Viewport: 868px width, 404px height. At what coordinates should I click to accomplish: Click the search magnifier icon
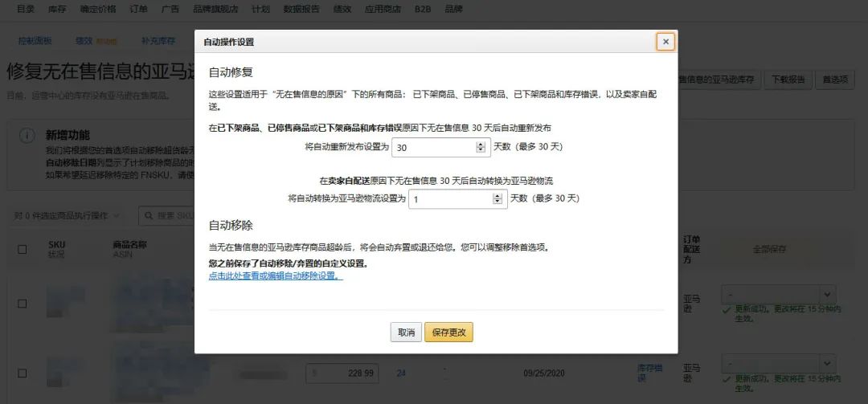coord(149,215)
